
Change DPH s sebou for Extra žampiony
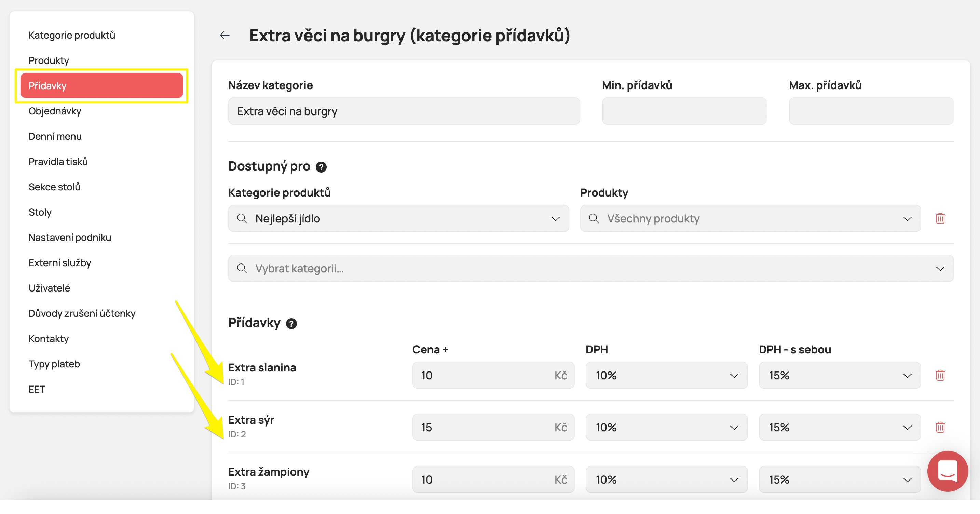tap(840, 479)
